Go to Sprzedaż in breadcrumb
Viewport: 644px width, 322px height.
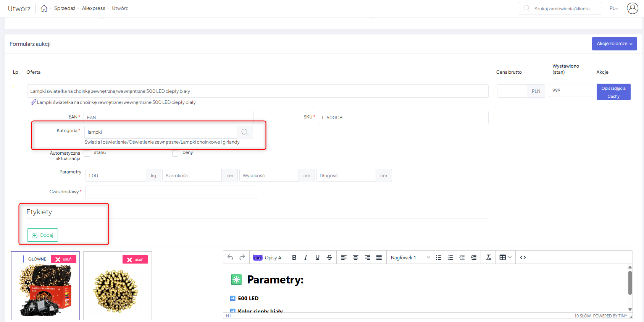[65, 8]
